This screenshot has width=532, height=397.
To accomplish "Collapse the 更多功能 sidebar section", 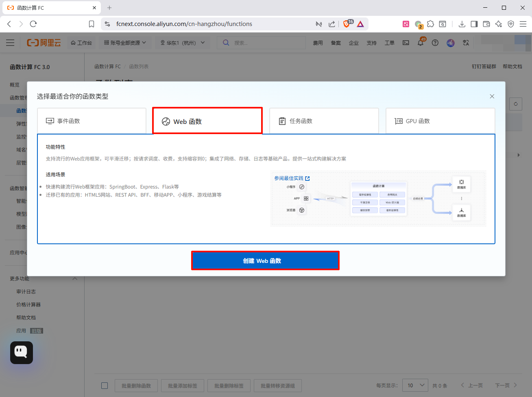I will pos(75,279).
